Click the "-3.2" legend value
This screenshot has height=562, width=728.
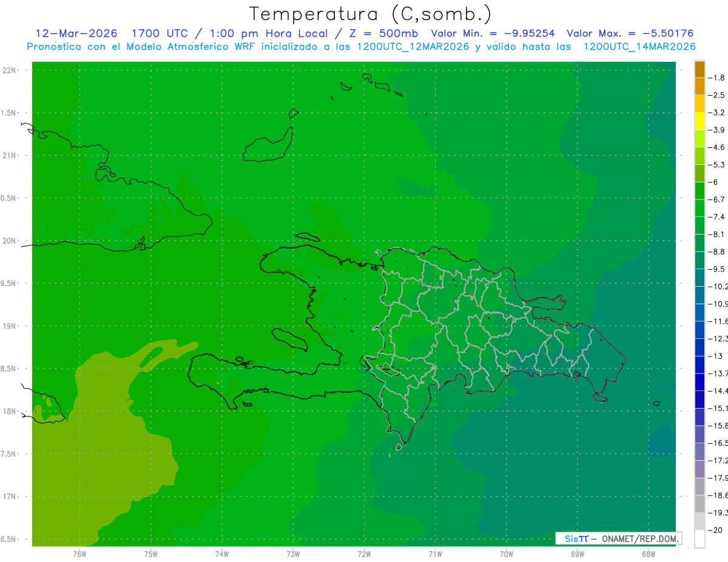(x=716, y=112)
